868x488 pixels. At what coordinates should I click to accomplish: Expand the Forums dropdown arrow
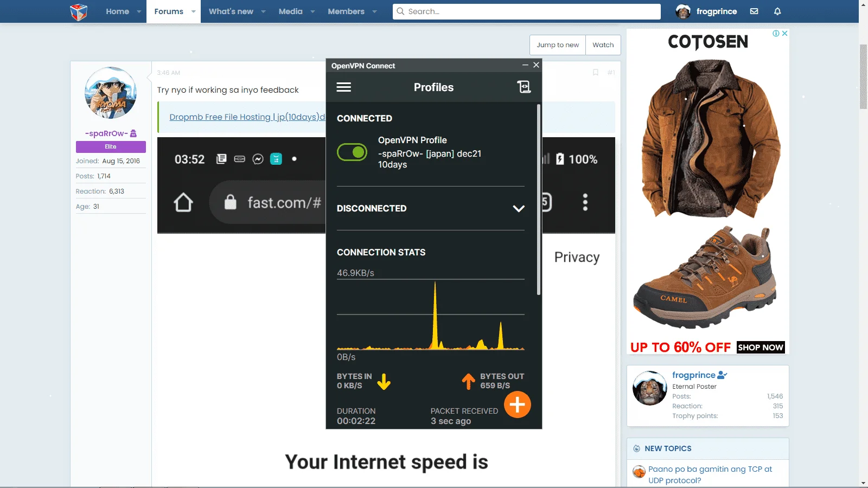click(193, 11)
